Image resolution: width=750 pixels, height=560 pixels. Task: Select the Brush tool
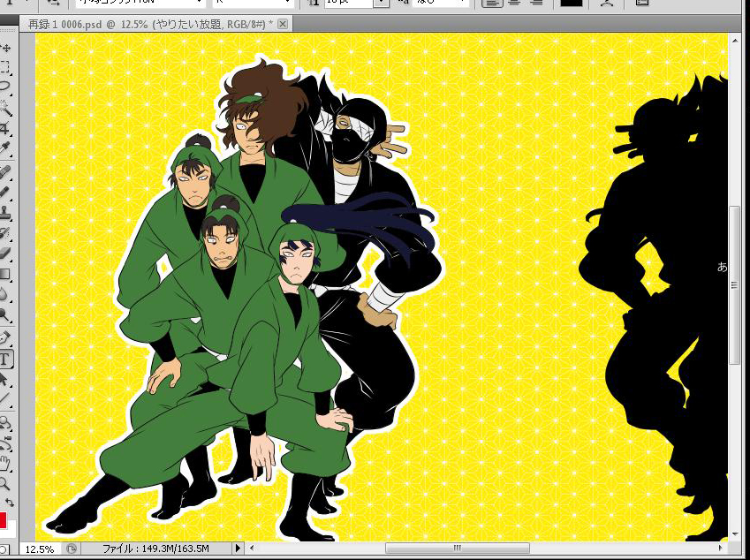tap(4, 193)
